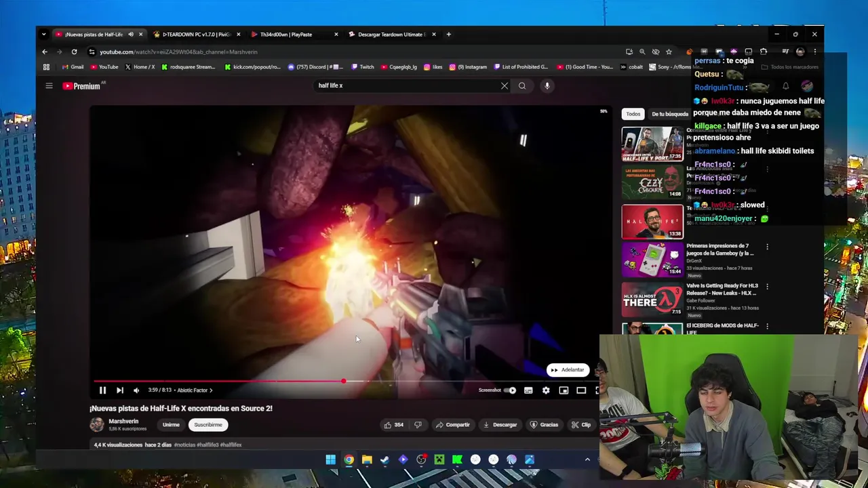The image size is (868, 488).
Task: Open the Twitch bookmark
Action: tap(363, 67)
